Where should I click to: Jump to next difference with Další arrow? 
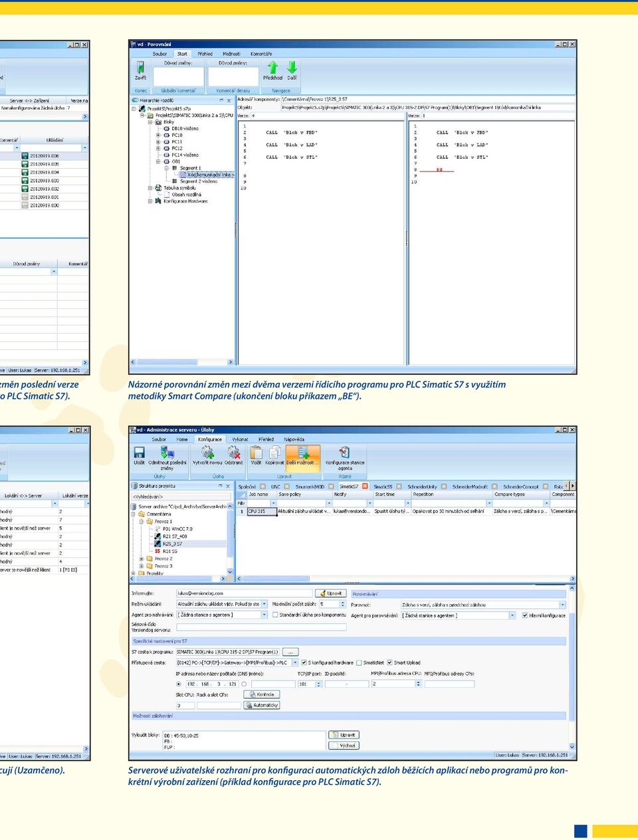292,67
